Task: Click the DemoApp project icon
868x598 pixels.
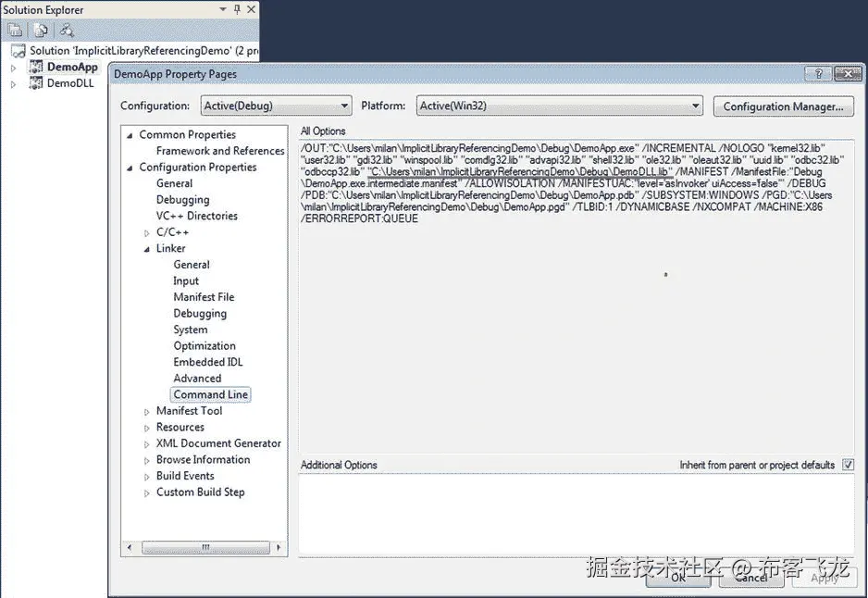Action: (36, 67)
